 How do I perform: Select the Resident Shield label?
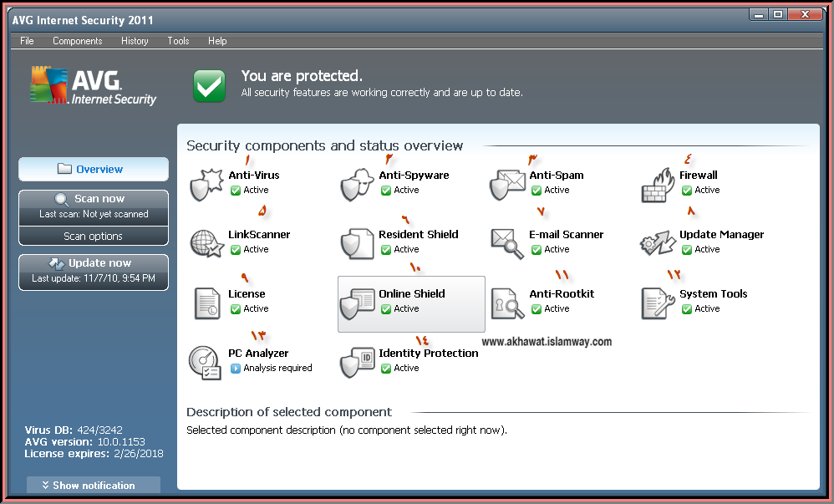418,234
